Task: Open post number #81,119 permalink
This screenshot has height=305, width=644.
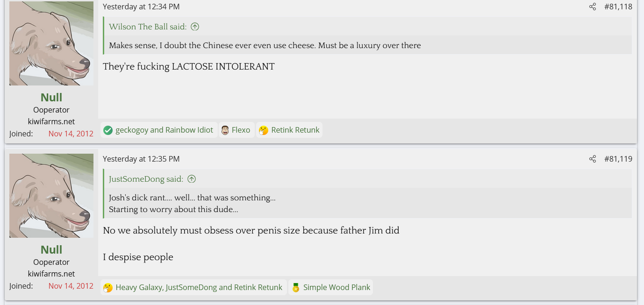Action: 618,159
